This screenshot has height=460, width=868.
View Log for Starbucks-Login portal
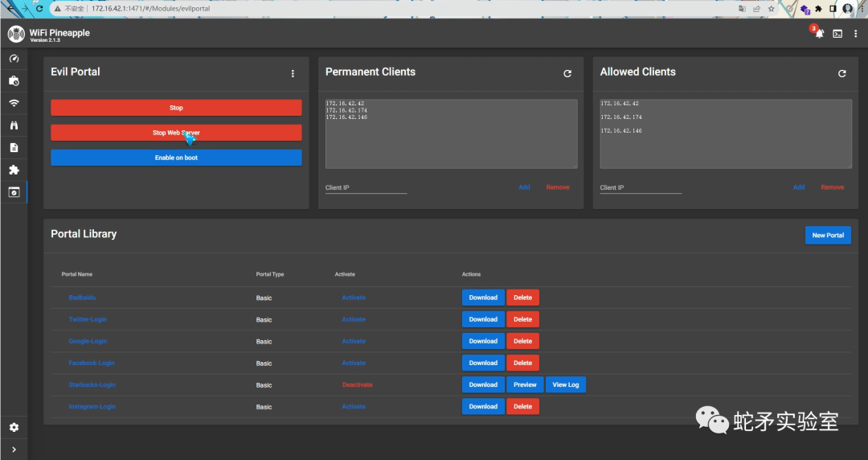click(566, 384)
